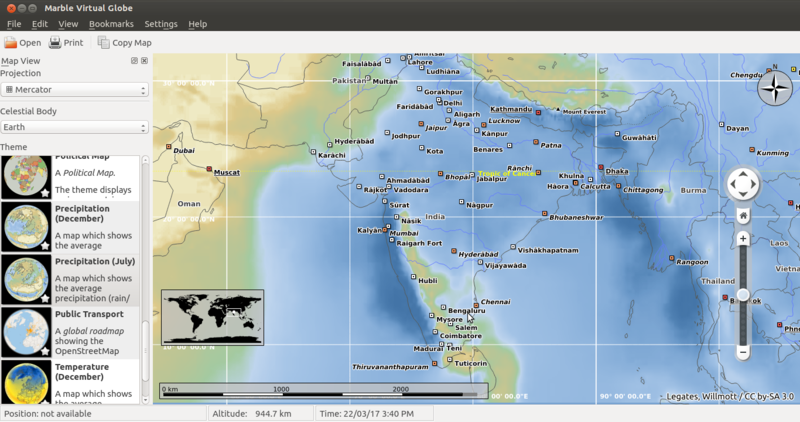The height and width of the screenshot is (422, 800).
Task: Click the theme list scrollbar up arrow
Action: [x=145, y=160]
